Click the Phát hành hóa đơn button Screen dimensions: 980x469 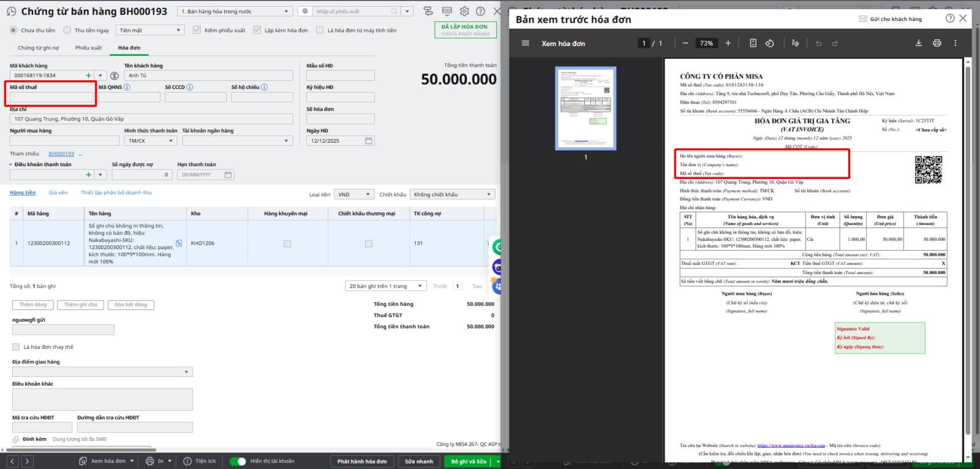click(362, 461)
